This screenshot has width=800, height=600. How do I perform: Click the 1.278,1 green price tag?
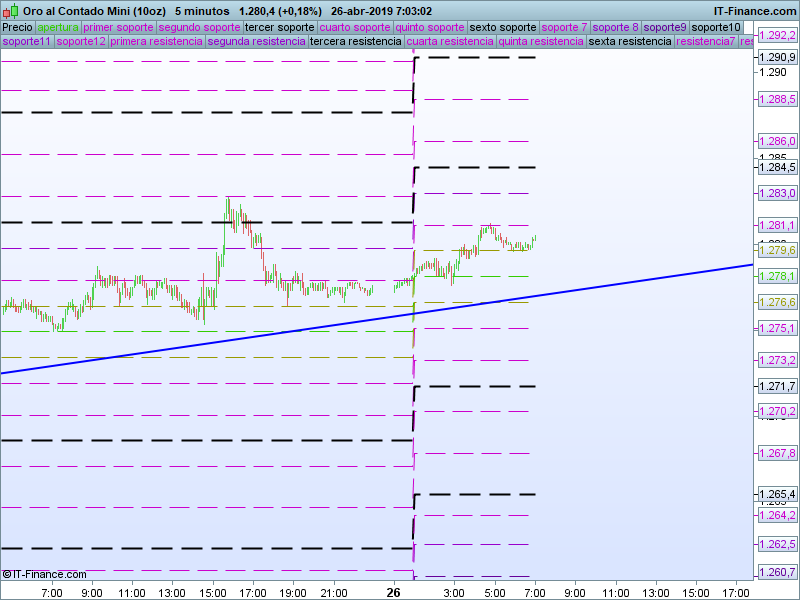777,277
